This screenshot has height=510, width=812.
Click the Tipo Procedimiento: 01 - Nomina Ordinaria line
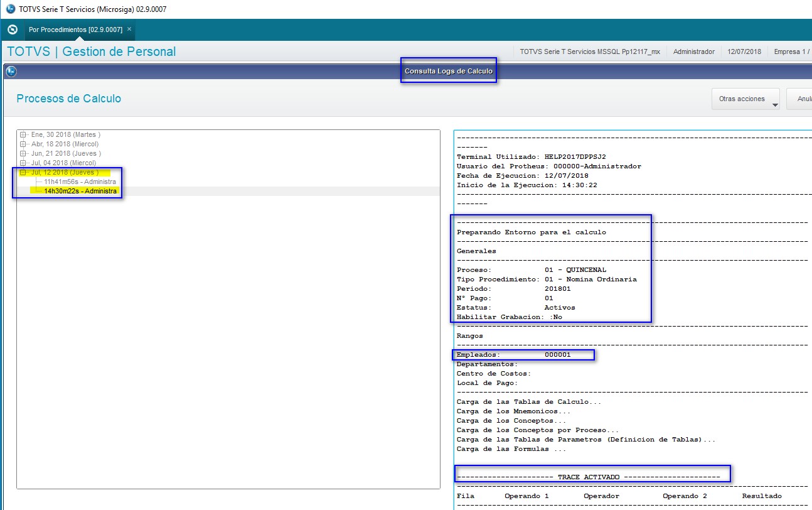547,279
